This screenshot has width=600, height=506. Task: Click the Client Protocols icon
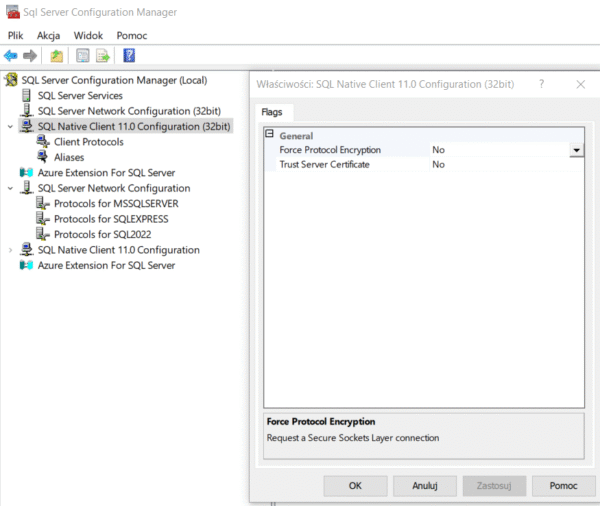coord(43,141)
